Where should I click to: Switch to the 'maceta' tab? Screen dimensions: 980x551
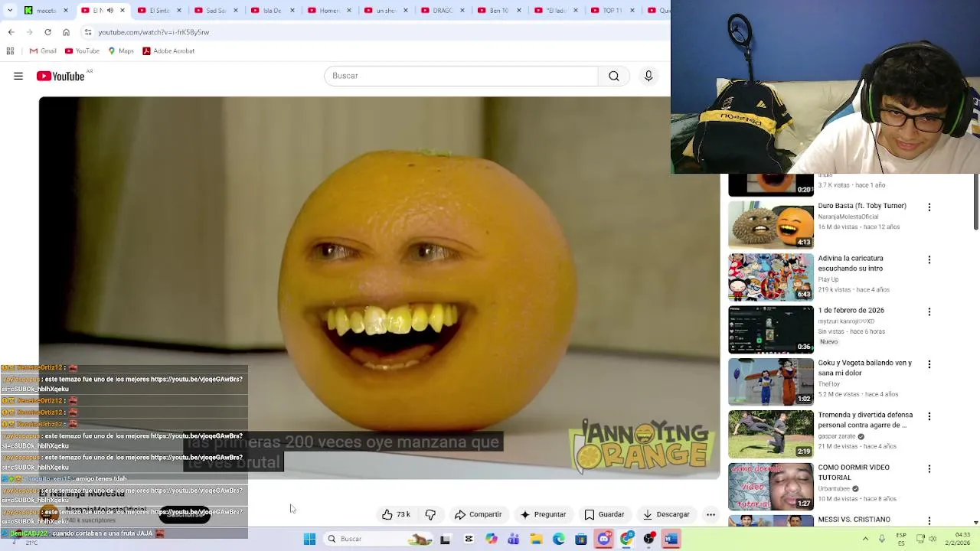pos(46,10)
